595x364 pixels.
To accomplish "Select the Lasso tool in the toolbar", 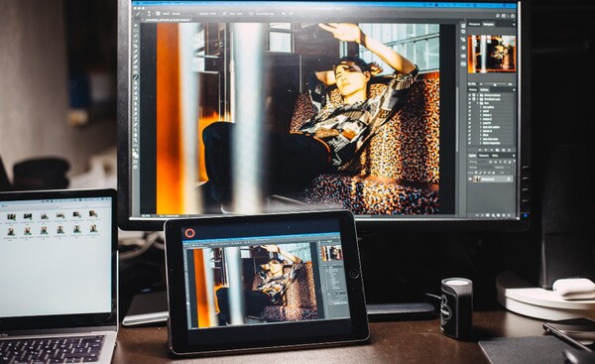I will coord(136,36).
